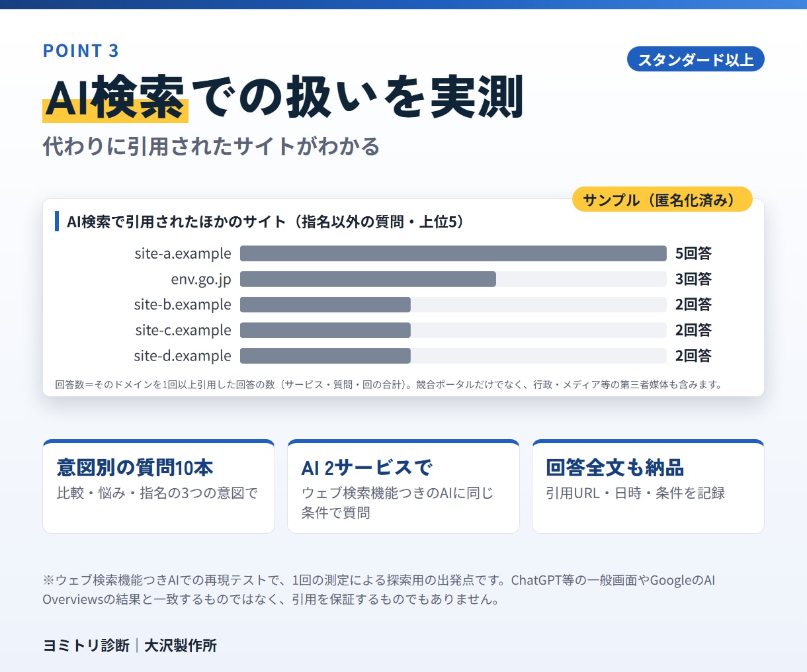Viewport: 807px width, 672px height.
Task: Click the POINT 3 heading text
Action: click(x=81, y=51)
